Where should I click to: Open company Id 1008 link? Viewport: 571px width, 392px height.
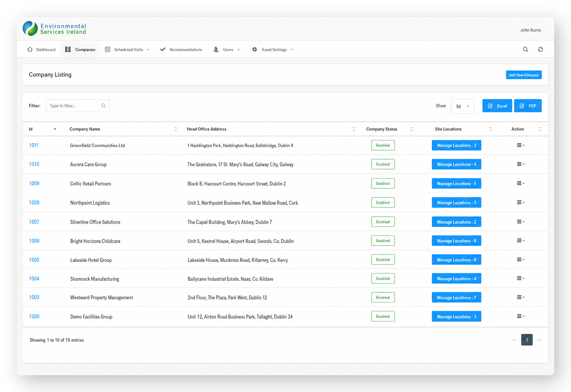pyautogui.click(x=34, y=203)
